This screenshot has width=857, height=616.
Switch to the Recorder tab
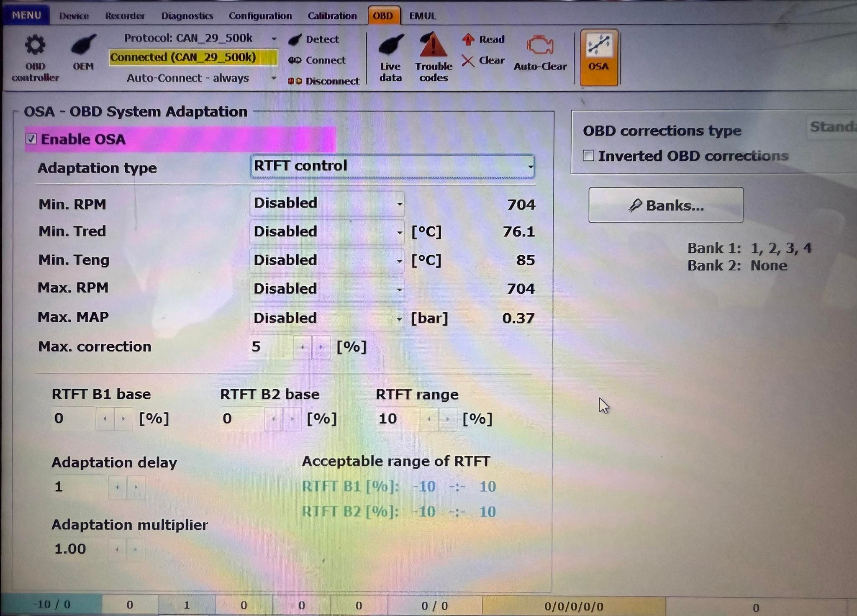(x=125, y=16)
